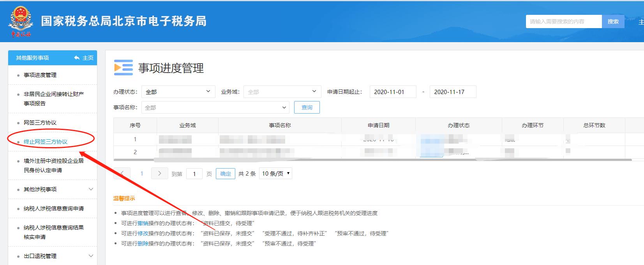
Task: Open the 事项名称 dropdown
Action: pos(215,107)
